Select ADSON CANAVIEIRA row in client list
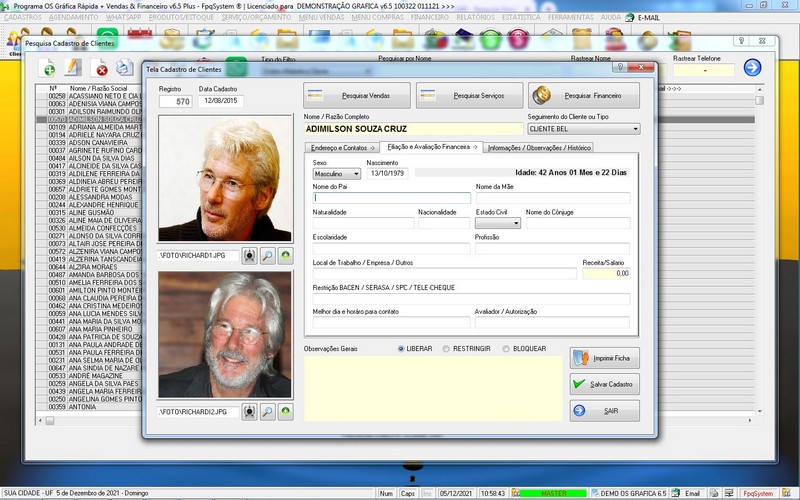 [x=89, y=143]
